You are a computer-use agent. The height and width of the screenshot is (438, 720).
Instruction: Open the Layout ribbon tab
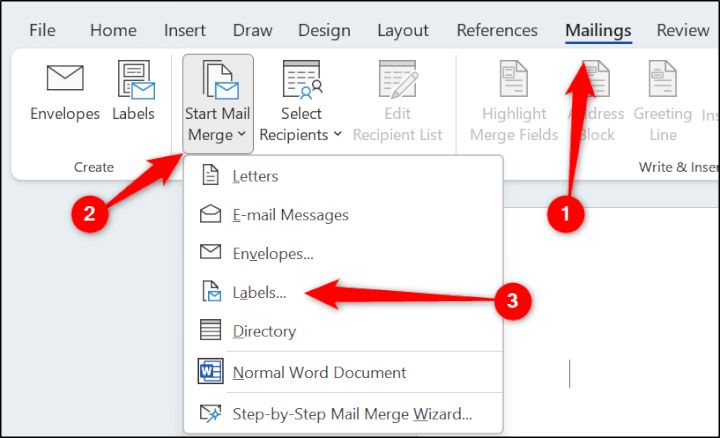[x=402, y=30]
